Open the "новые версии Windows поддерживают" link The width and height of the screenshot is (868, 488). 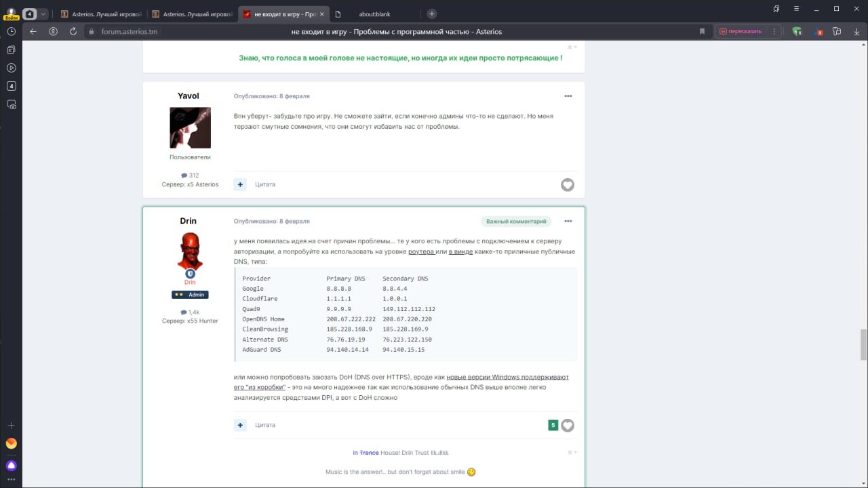coord(507,377)
